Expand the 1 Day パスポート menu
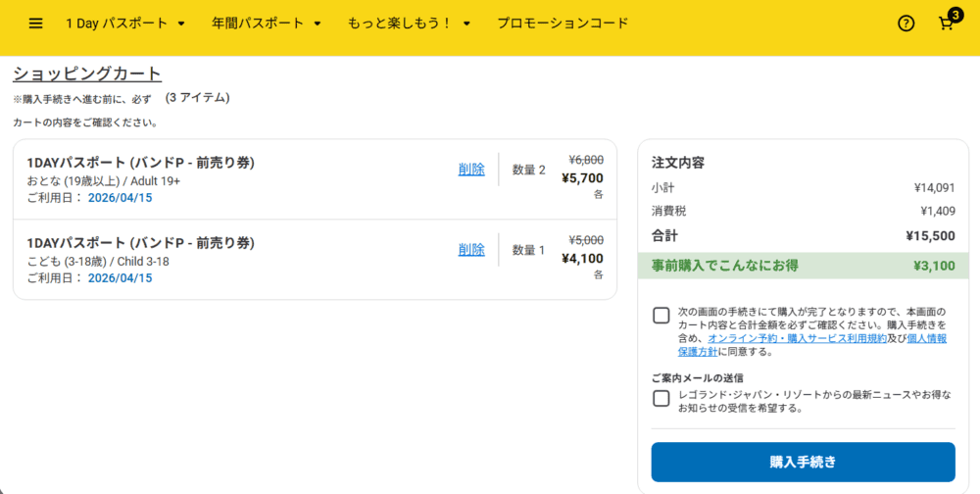The height and width of the screenshot is (494, 980). click(126, 24)
